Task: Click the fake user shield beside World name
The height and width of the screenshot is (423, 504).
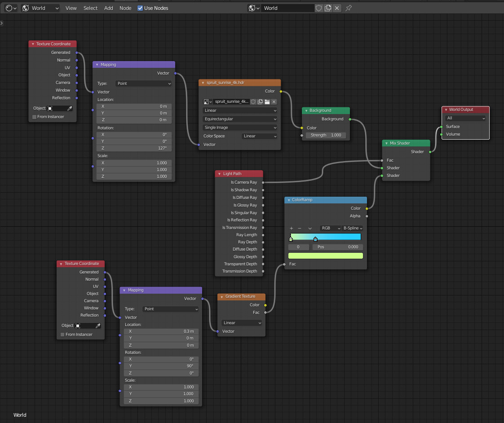Action: (x=319, y=8)
